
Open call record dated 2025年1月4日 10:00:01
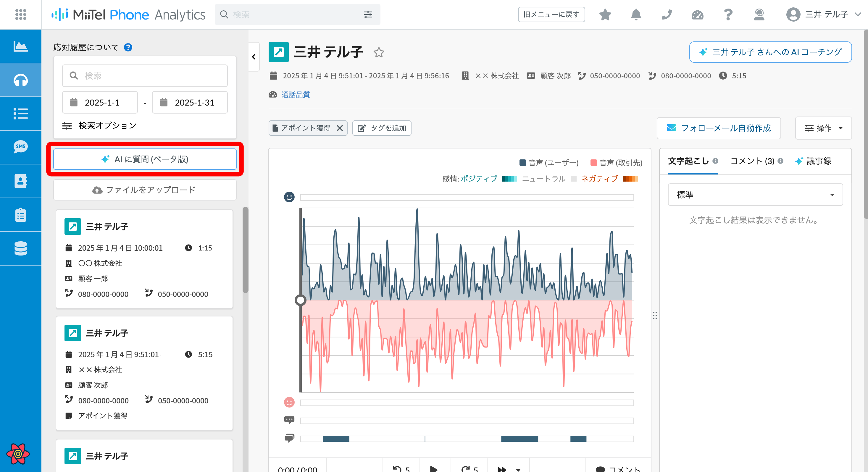144,259
